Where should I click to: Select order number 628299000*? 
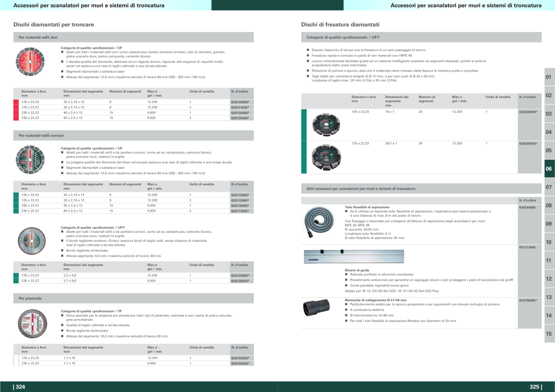pyautogui.click(x=528, y=144)
